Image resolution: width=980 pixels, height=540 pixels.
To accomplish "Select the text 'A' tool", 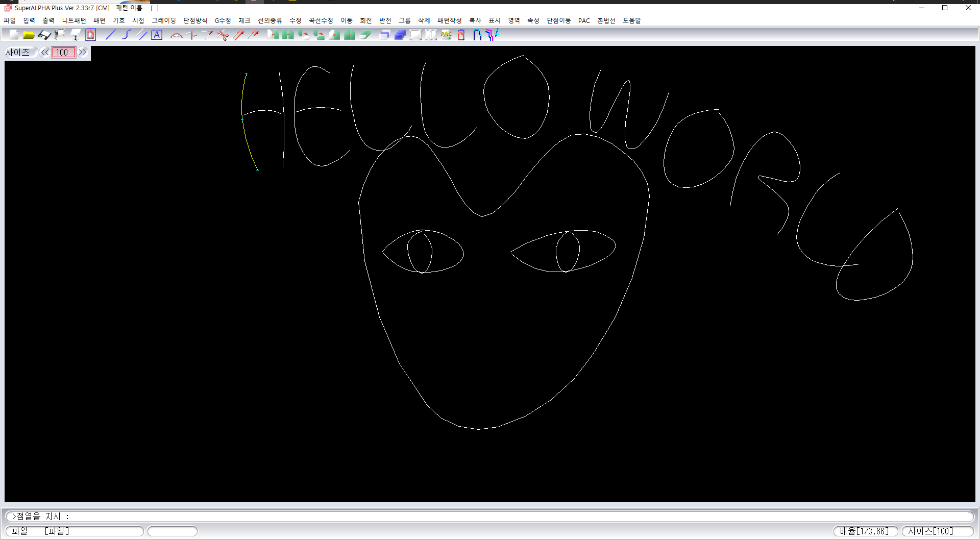I will 157,35.
